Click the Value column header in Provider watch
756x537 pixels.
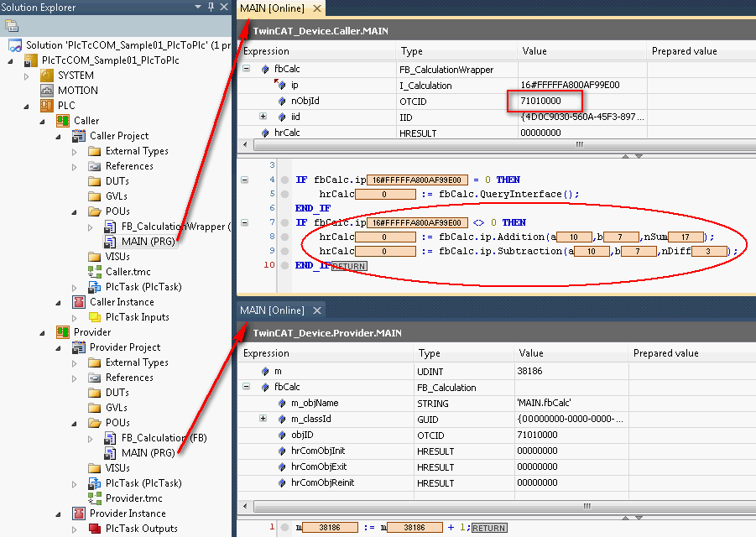click(x=571, y=353)
